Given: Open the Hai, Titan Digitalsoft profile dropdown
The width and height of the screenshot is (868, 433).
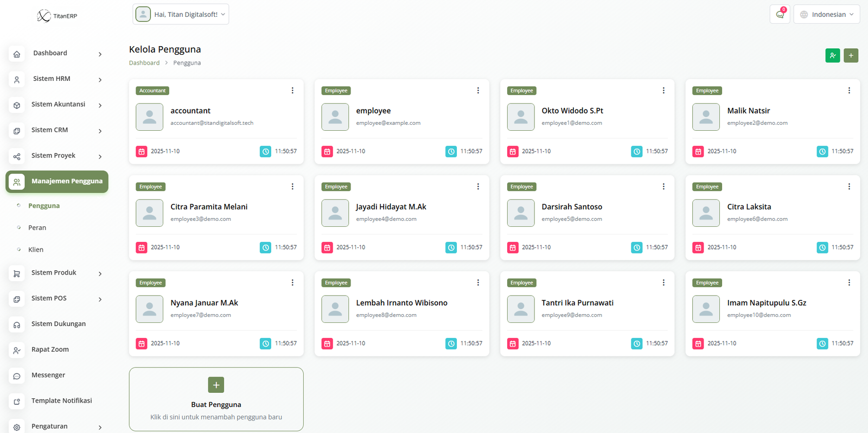Looking at the screenshot, I should coord(181,15).
